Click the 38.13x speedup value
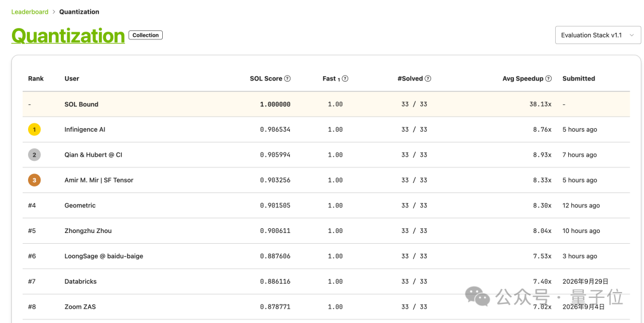The height and width of the screenshot is (323, 644). (540, 104)
